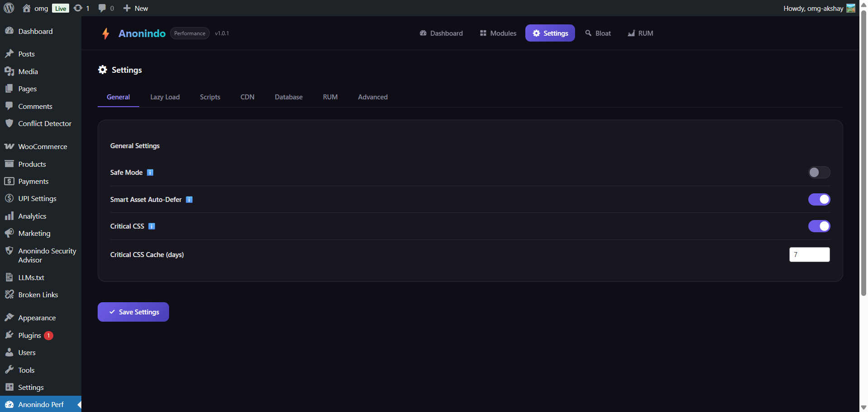Click the Users person icon

point(9,352)
